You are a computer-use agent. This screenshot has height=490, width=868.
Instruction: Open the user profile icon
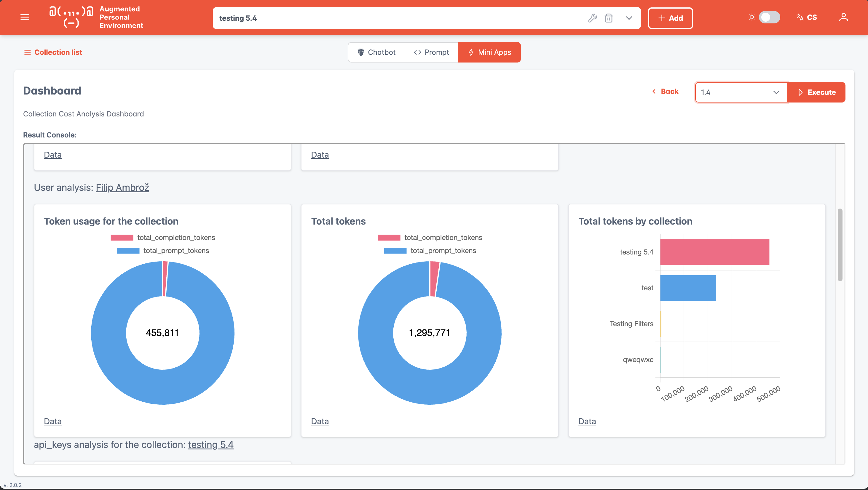(843, 17)
